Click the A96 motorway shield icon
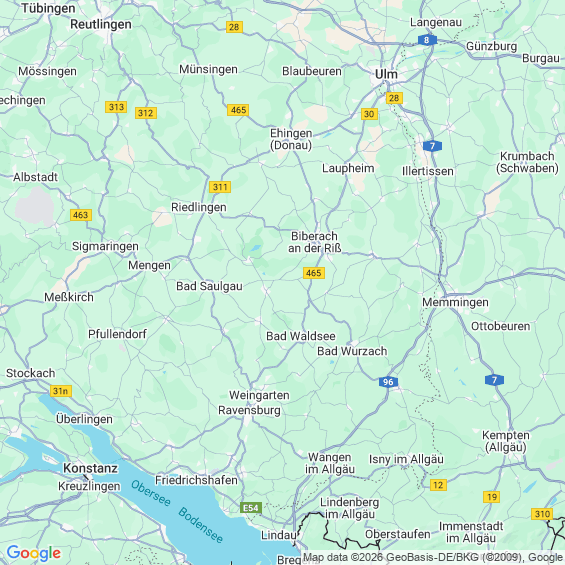This screenshot has height=565, width=565. [388, 382]
